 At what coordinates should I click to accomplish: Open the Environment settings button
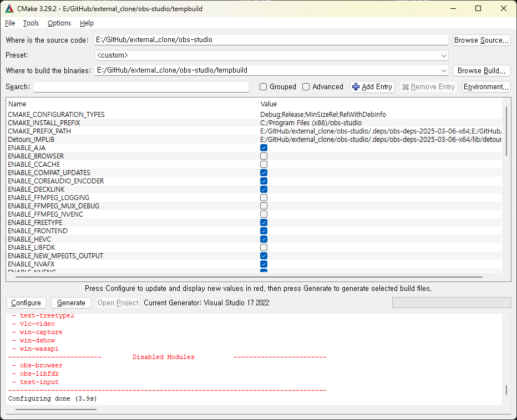point(486,86)
